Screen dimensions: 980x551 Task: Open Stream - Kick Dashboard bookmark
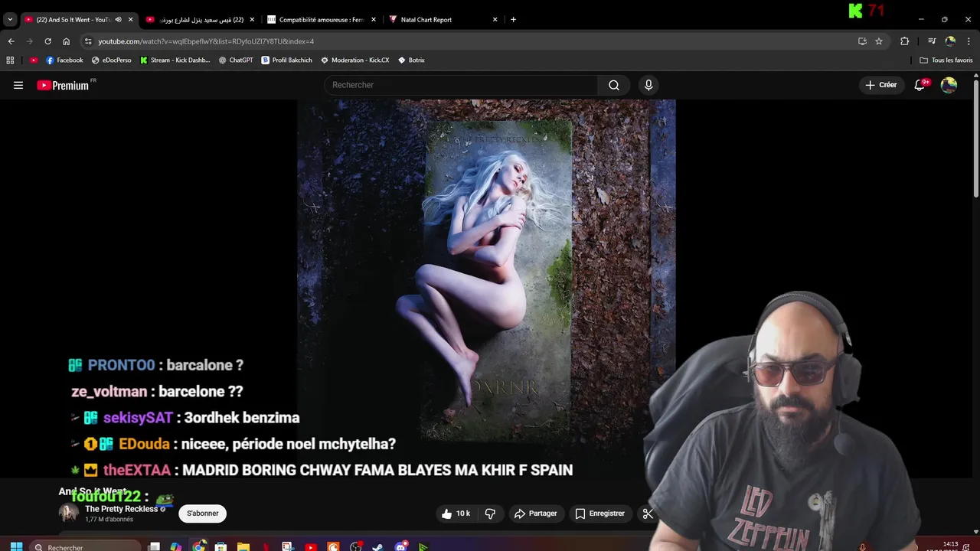[x=175, y=60]
